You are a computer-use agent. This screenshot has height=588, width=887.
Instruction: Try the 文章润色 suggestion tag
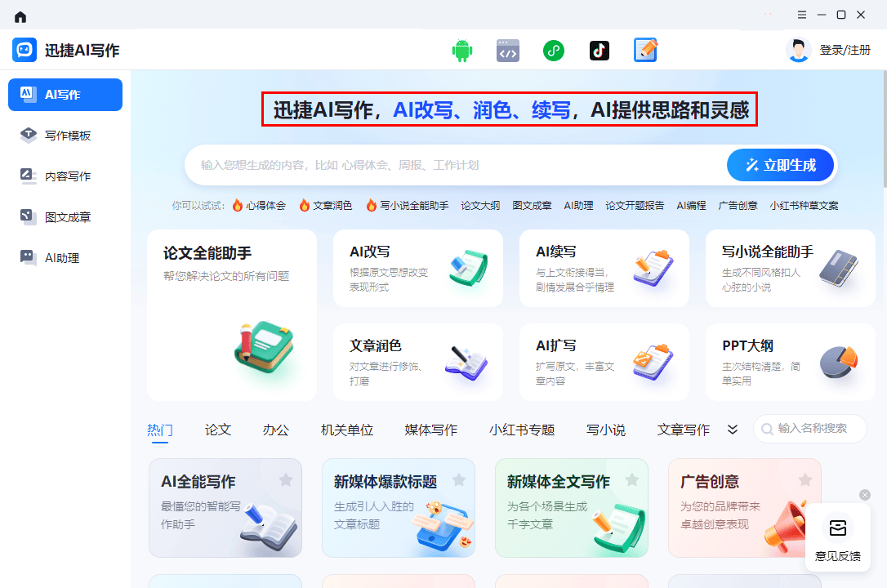pyautogui.click(x=326, y=205)
